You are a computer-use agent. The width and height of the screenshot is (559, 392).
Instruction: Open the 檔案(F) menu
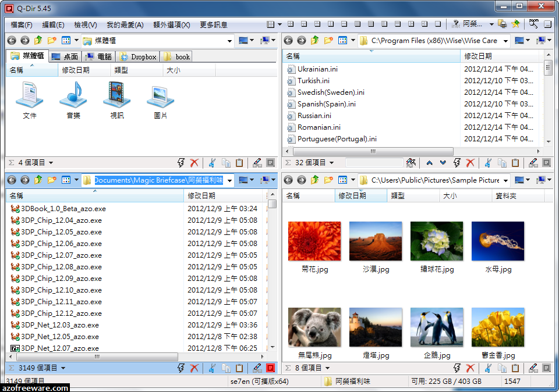pyautogui.click(x=22, y=24)
